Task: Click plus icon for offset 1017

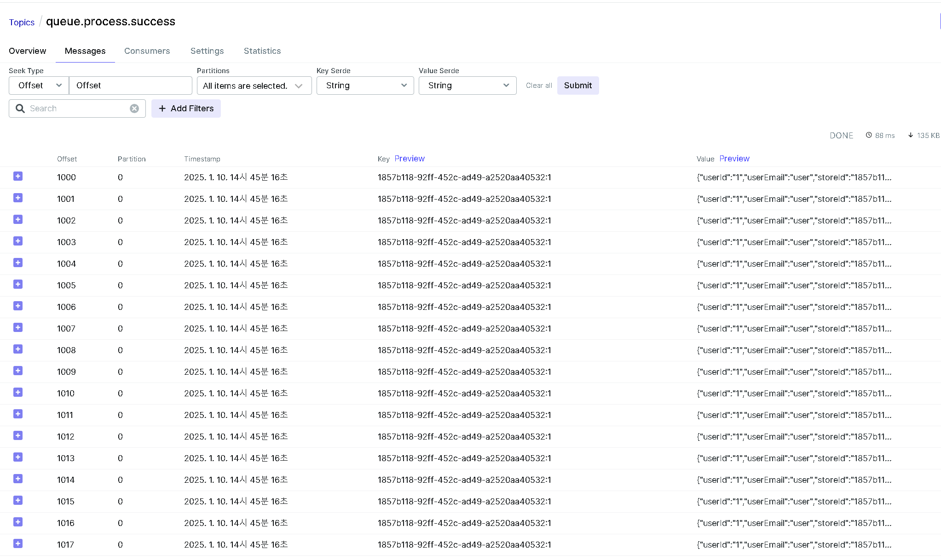Action: click(x=18, y=544)
